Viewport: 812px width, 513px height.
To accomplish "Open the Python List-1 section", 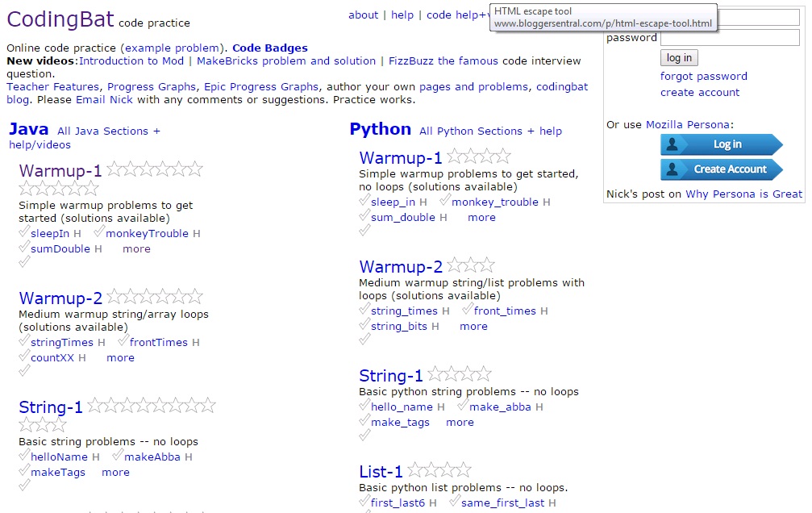I will tap(381, 472).
